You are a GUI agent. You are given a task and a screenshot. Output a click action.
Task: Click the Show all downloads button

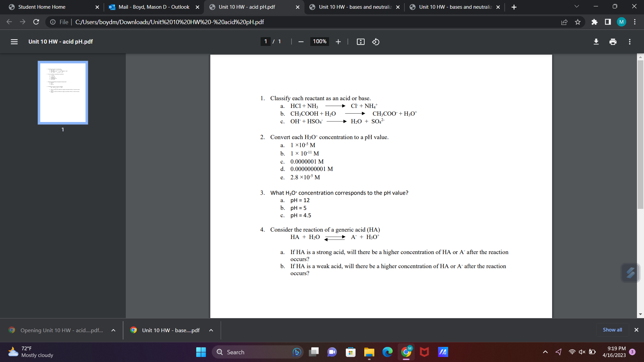pyautogui.click(x=612, y=329)
